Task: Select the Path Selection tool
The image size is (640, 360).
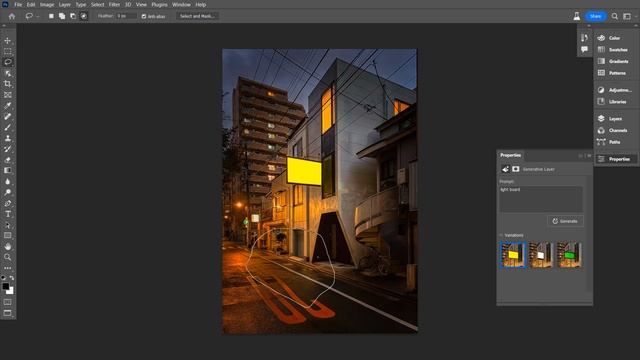Action: [x=8, y=224]
